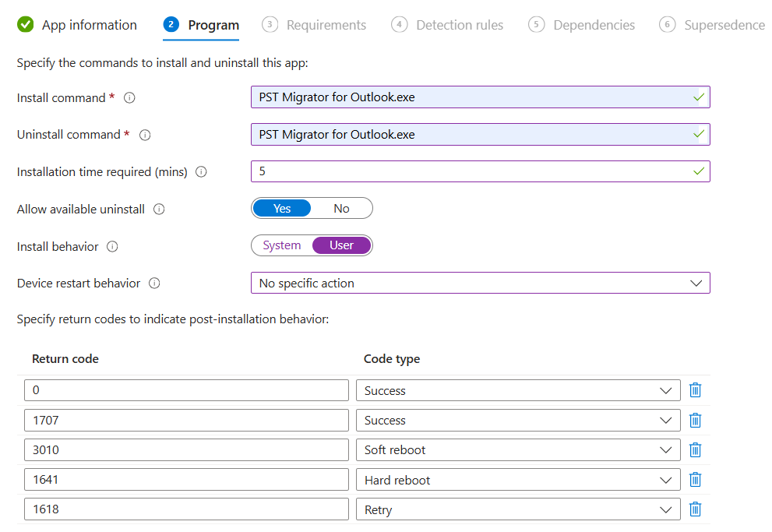The height and width of the screenshot is (532, 772).
Task: Click the step 4 Detection rules circle
Action: coord(400,24)
